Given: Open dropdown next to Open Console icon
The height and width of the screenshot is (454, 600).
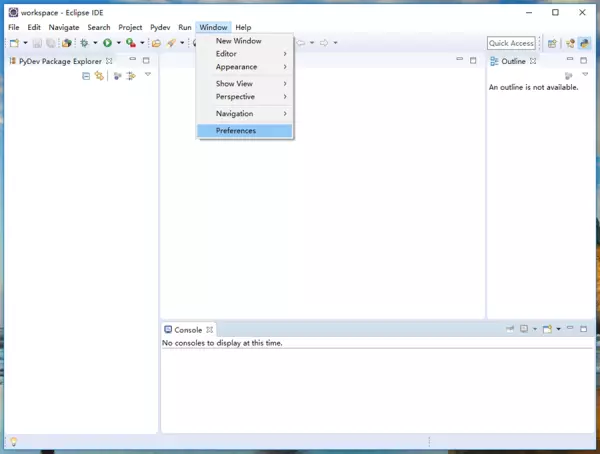Looking at the screenshot, I should click(x=558, y=329).
